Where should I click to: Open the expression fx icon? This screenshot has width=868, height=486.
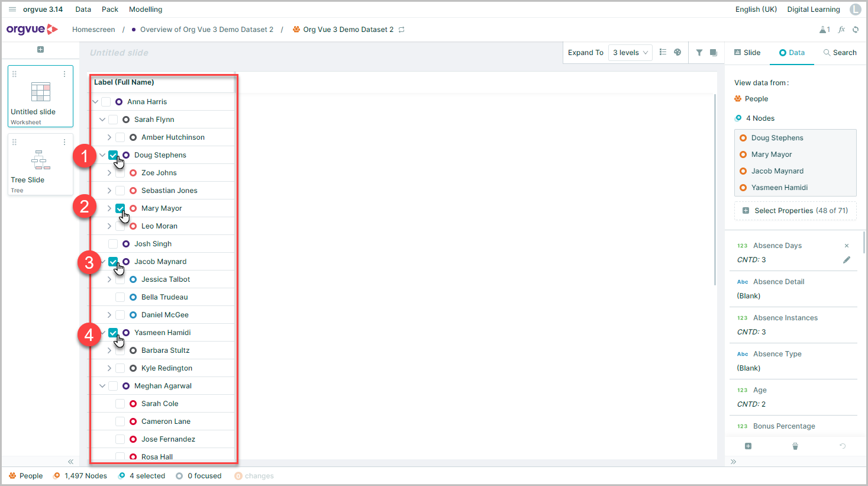click(x=841, y=30)
